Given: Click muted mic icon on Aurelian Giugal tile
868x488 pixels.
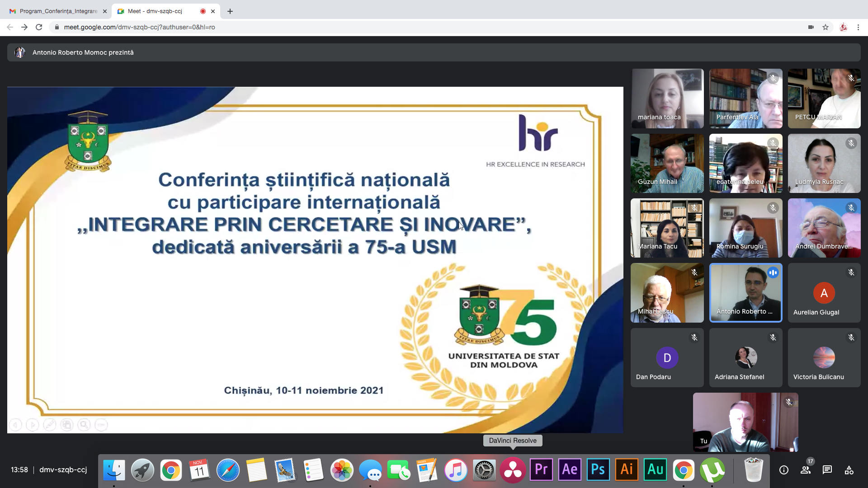Looking at the screenshot, I should (x=851, y=272).
